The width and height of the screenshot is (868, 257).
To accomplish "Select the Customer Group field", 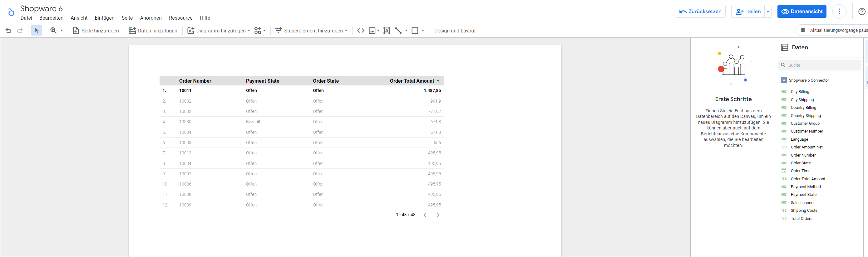I will coord(805,124).
